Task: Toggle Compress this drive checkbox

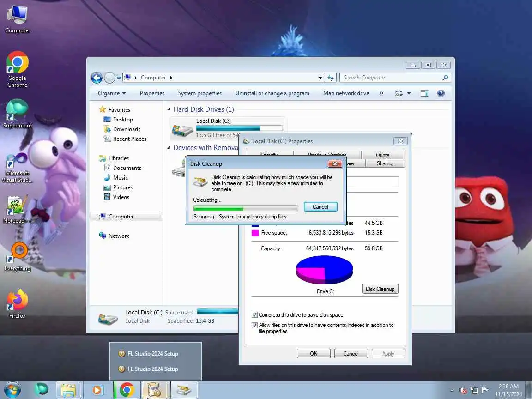Action: tap(254, 315)
